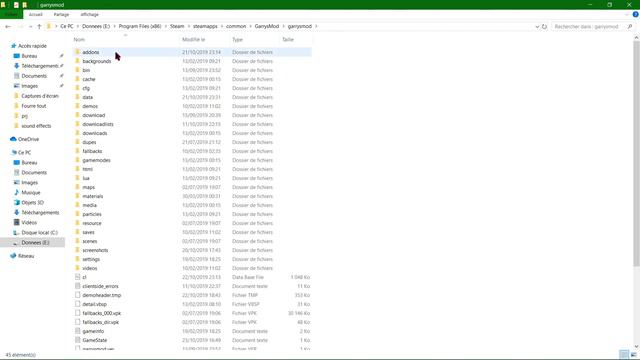Expand chevron after Ce PC in breadcrumb
Viewport: 640px width, 360px height.
point(78,26)
